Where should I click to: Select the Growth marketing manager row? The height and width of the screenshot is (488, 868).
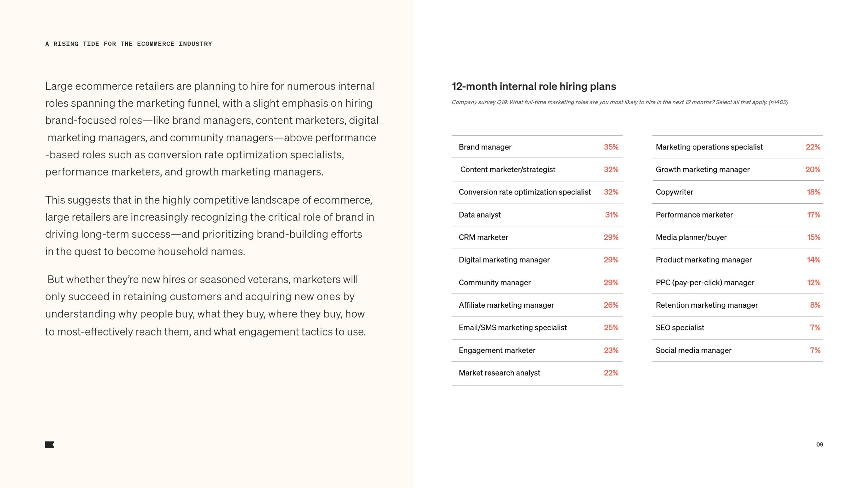(737, 169)
